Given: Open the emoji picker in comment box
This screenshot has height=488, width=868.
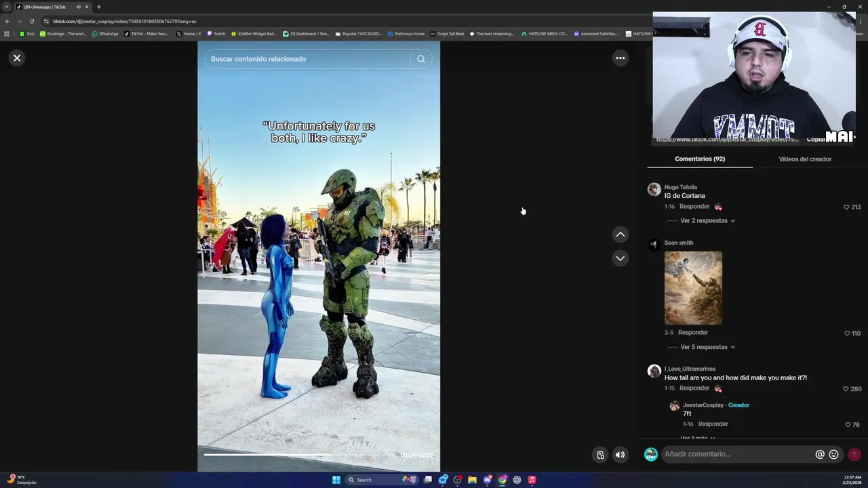Looking at the screenshot, I should click(x=834, y=455).
